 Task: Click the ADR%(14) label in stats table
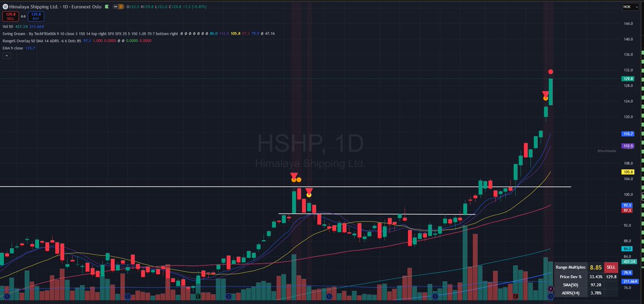[570, 293]
